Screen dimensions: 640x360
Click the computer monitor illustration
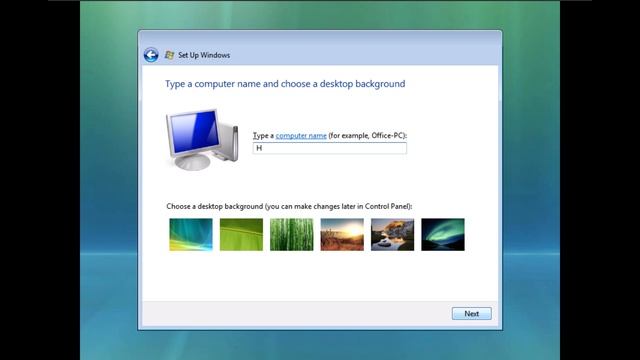tap(202, 139)
